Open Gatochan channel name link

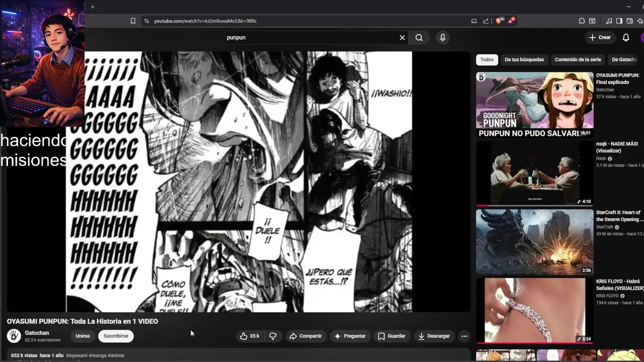coord(37,333)
